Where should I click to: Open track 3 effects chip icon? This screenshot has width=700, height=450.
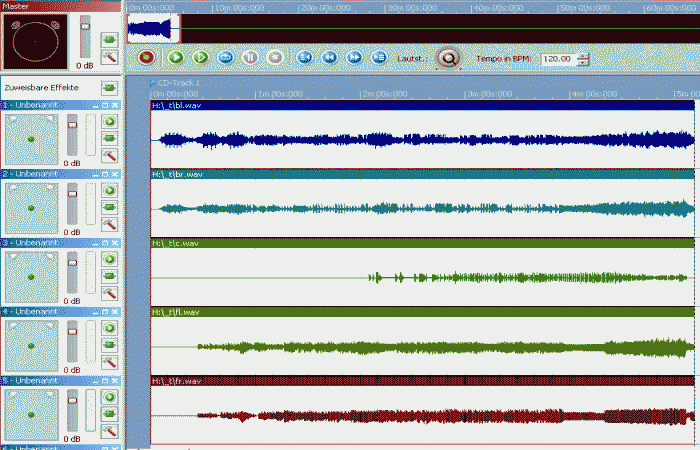tap(110, 275)
